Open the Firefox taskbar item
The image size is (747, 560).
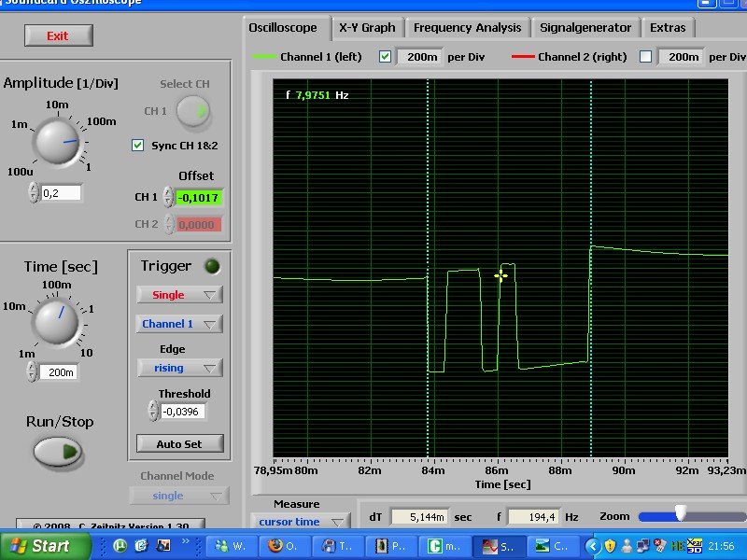(285, 546)
